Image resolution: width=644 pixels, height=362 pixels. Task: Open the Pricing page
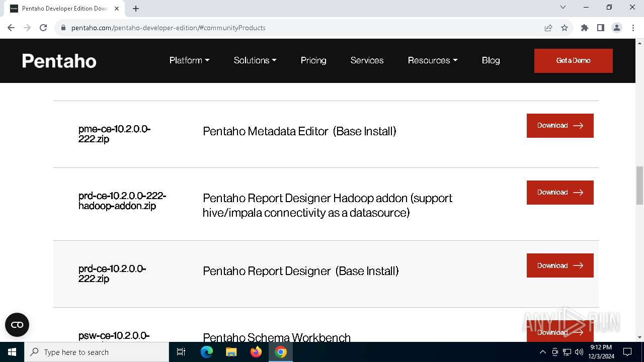[x=313, y=60]
